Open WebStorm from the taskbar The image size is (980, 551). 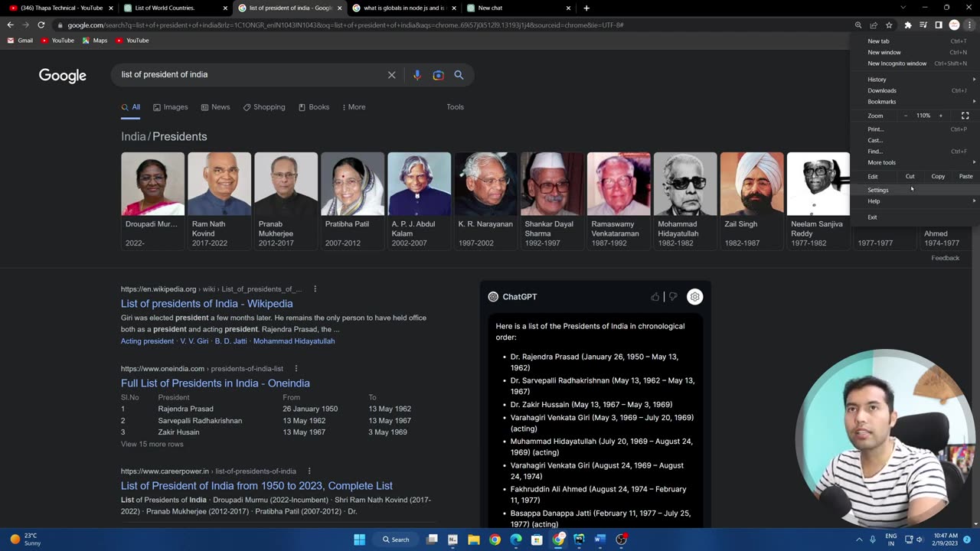coord(579,540)
